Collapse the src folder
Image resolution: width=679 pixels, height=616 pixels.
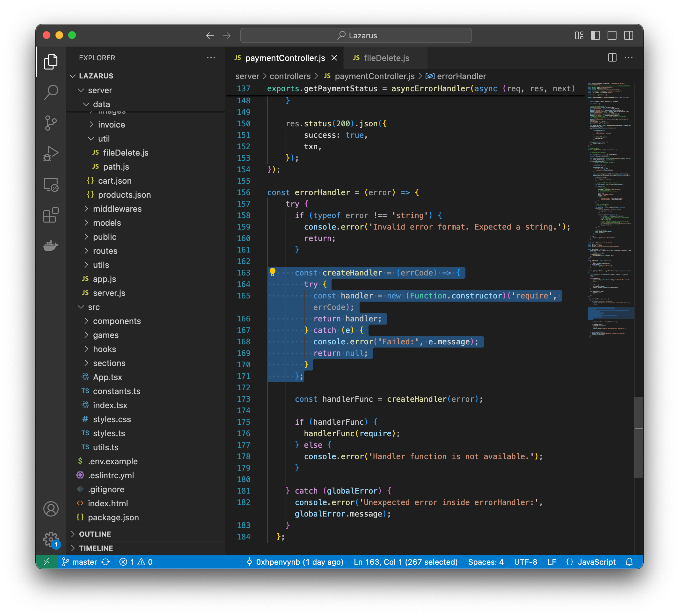click(x=145, y=307)
